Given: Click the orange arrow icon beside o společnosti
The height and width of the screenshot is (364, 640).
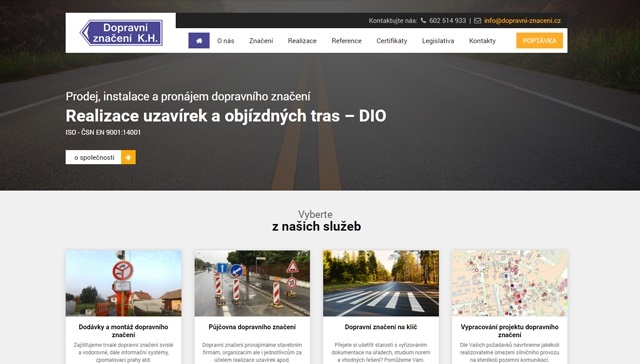Looking at the screenshot, I should (129, 157).
